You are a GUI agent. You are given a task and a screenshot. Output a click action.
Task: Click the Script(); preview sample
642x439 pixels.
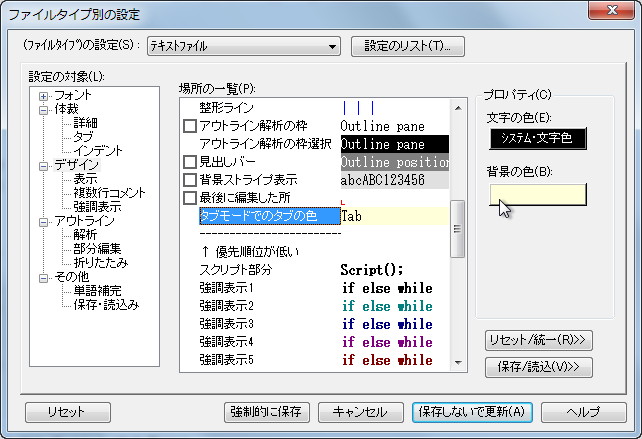(372, 270)
